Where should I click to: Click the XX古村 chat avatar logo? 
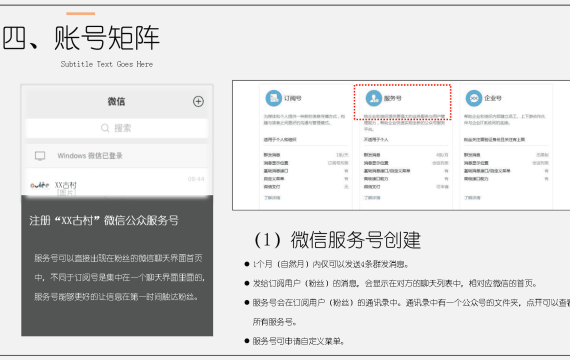(40, 185)
